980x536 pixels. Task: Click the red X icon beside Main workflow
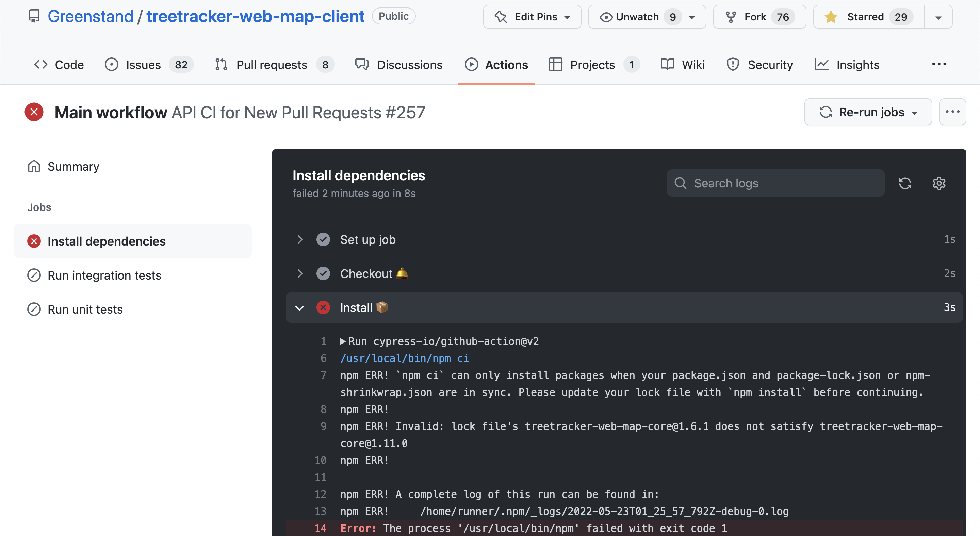[34, 112]
